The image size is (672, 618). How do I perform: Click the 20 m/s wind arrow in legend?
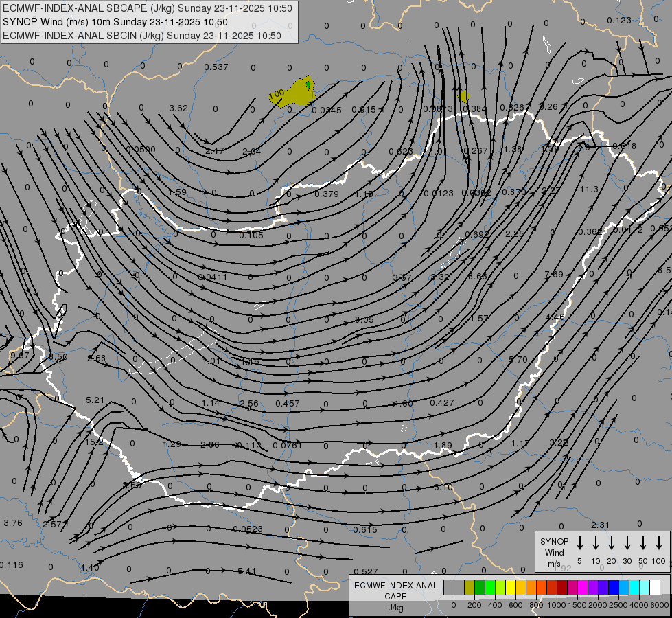point(612,543)
